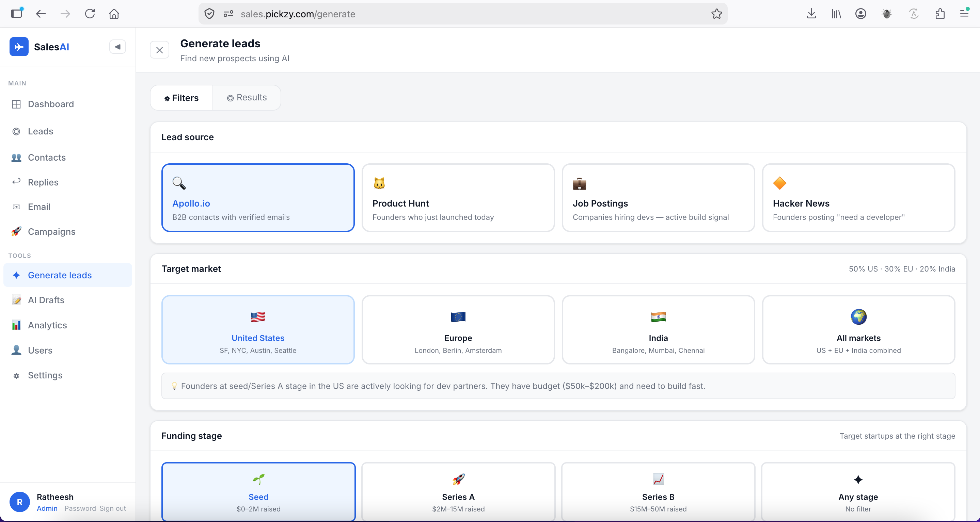Screen dimensions: 980x522
Task: Collapse the sidebar with the arrow button
Action: pyautogui.click(x=117, y=47)
